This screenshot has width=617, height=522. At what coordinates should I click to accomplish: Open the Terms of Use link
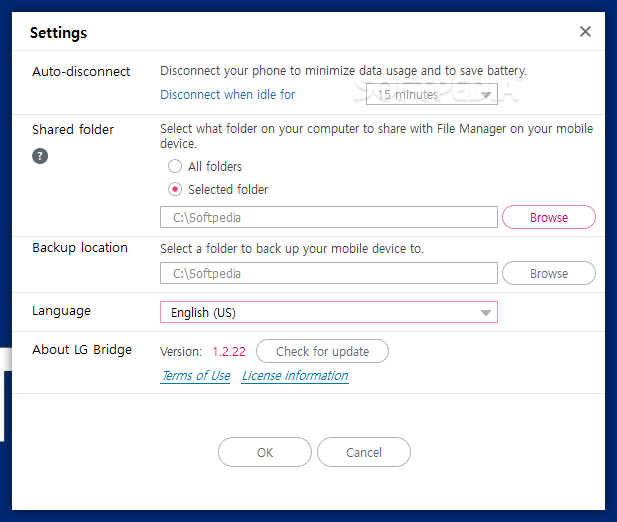pyautogui.click(x=195, y=376)
